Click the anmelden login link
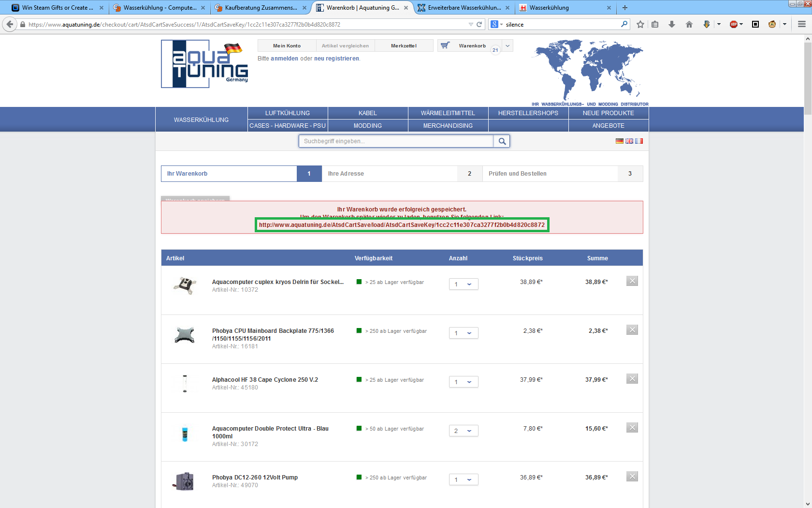 pyautogui.click(x=284, y=59)
